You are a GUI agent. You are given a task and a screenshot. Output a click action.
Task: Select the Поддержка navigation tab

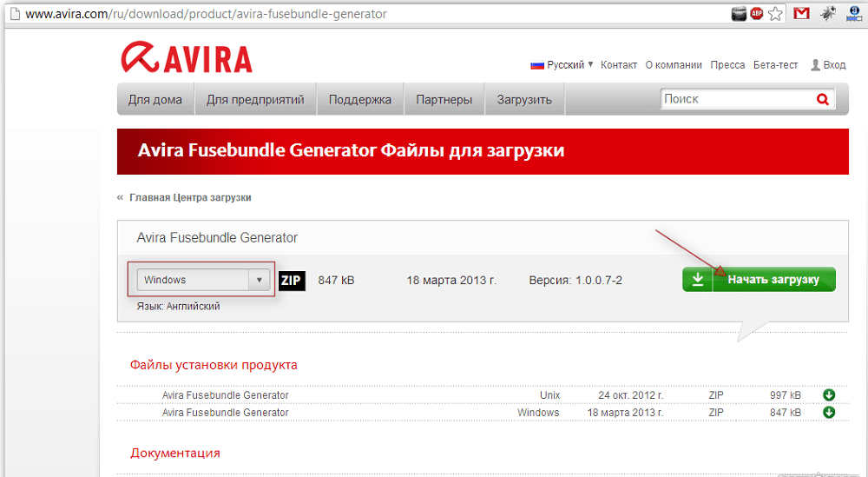359,100
